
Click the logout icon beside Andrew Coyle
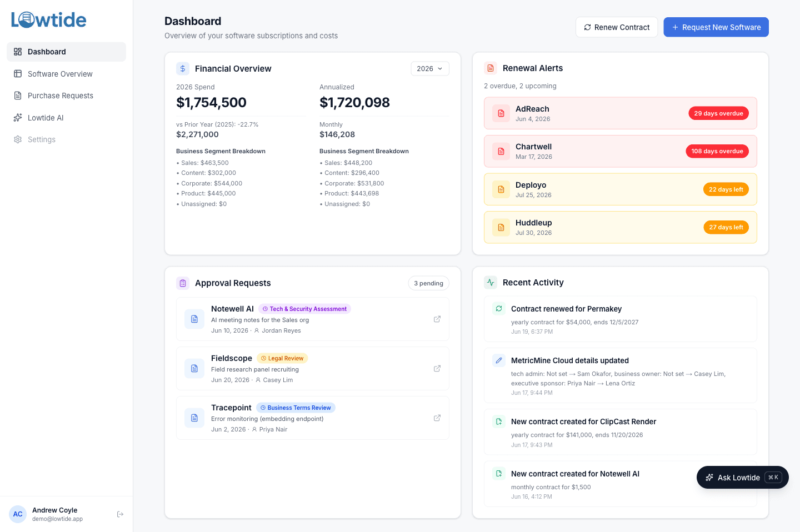(120, 514)
